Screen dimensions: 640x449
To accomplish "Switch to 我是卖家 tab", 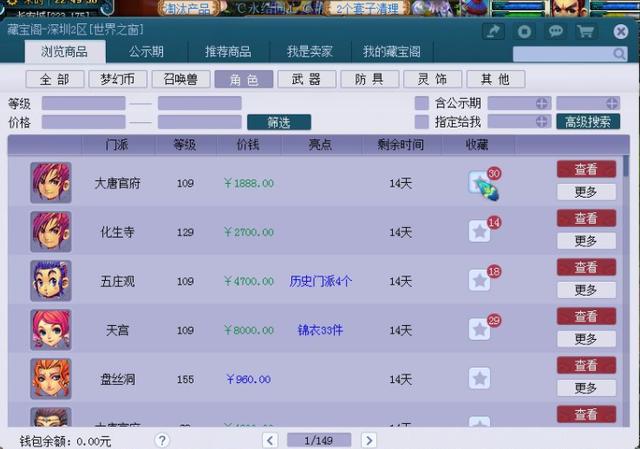I will click(x=309, y=52).
